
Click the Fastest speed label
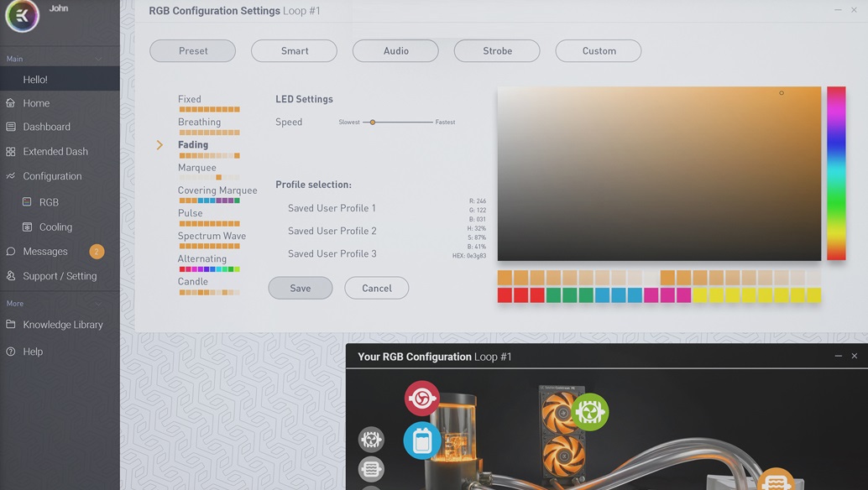[x=445, y=122]
